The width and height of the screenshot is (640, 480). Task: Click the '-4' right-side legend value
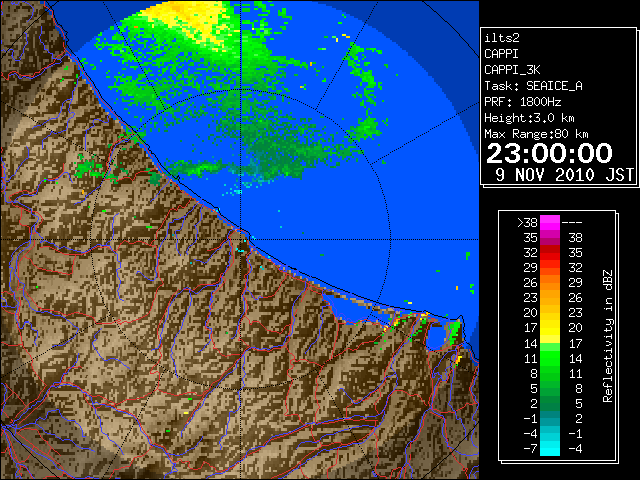pyautogui.click(x=575, y=448)
